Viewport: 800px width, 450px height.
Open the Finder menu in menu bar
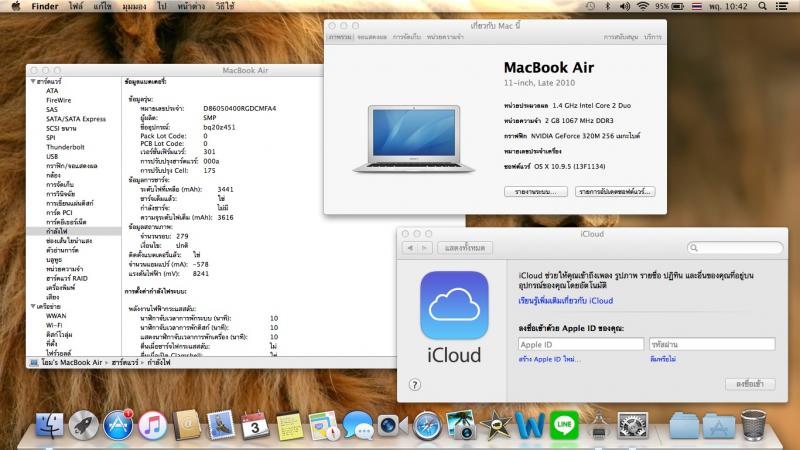click(45, 6)
